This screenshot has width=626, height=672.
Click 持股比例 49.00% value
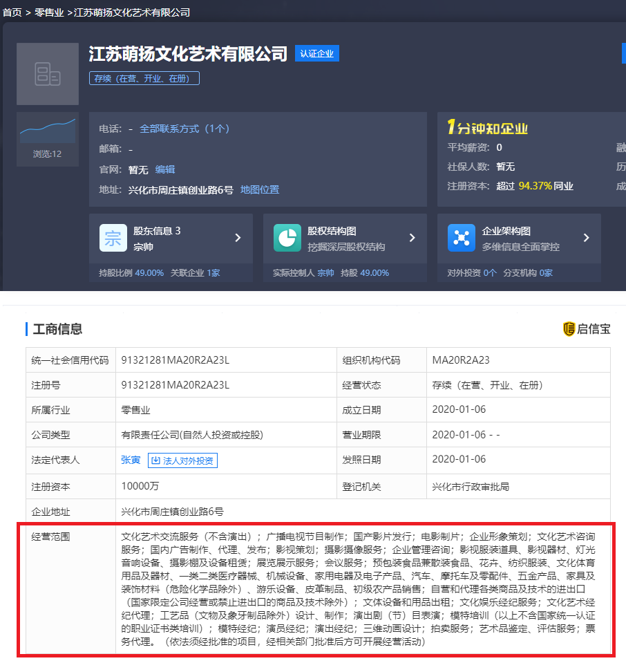click(149, 273)
